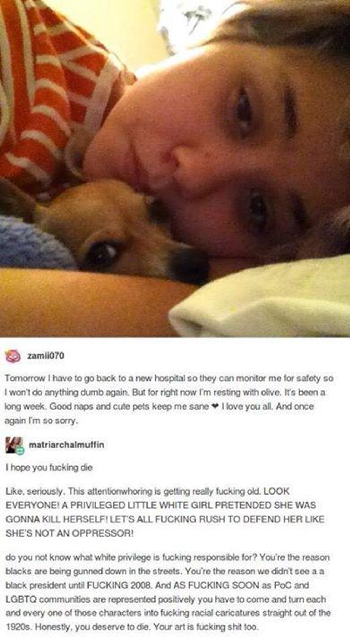Click the text 'again I'm so sorry.'
Screen dimensions: 350x644
(41, 421)
